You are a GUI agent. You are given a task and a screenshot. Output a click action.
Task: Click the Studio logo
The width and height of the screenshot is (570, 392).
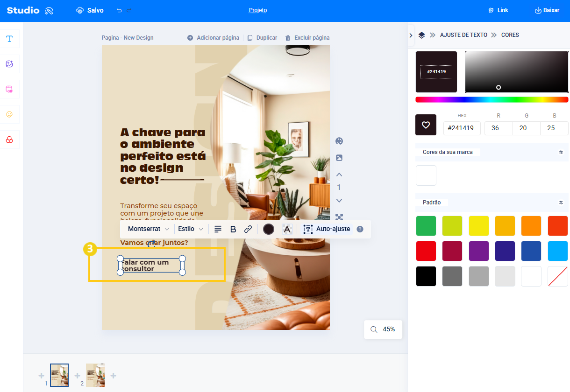30,10
